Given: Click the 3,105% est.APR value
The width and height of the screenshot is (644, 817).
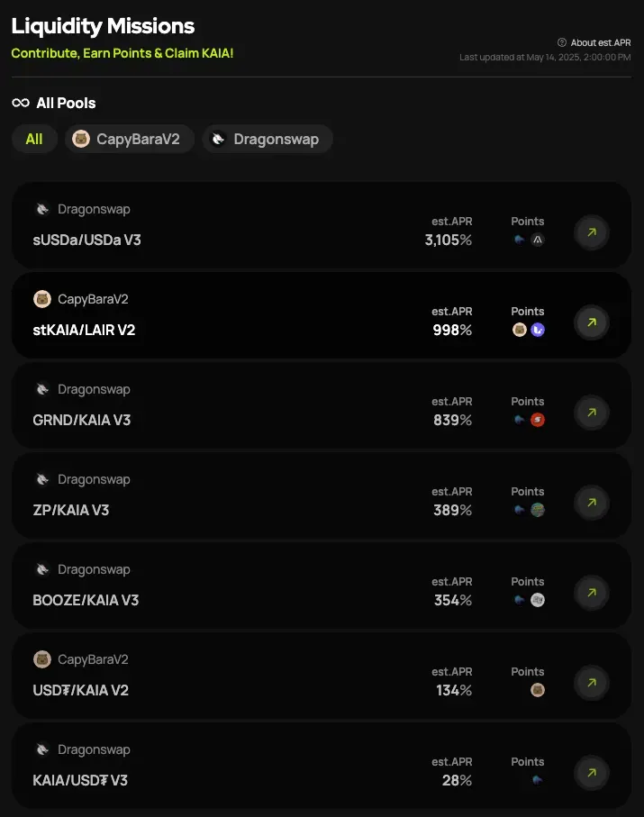Looking at the screenshot, I should tap(448, 240).
